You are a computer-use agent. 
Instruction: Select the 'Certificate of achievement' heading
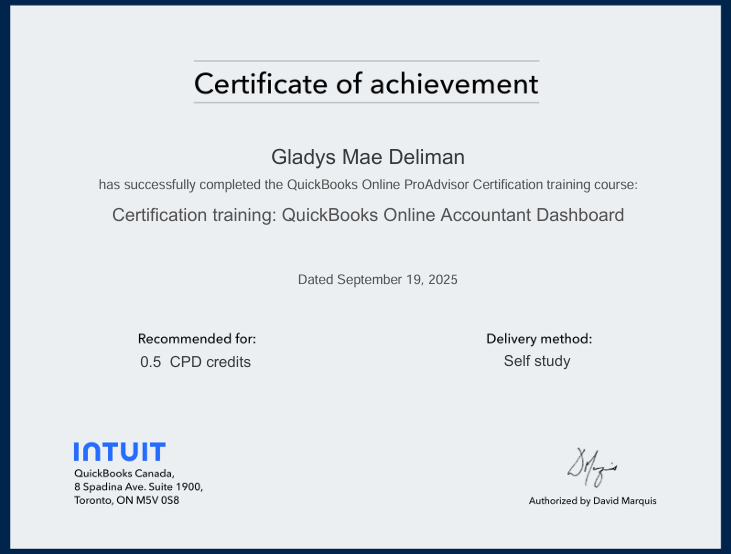366,84
